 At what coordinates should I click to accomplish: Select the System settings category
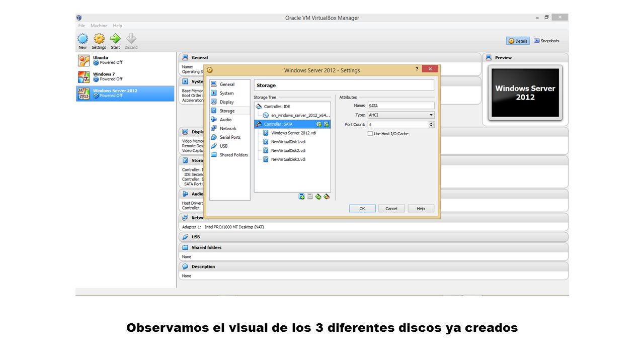pyautogui.click(x=229, y=93)
